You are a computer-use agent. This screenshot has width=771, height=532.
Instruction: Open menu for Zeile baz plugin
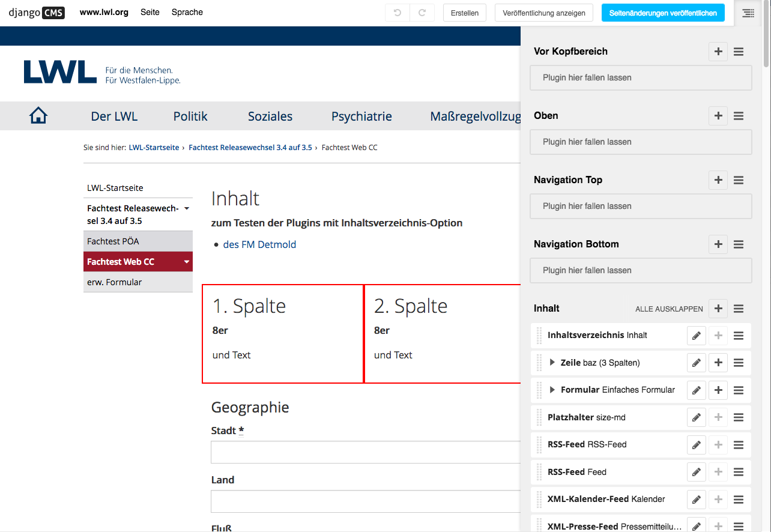point(739,363)
